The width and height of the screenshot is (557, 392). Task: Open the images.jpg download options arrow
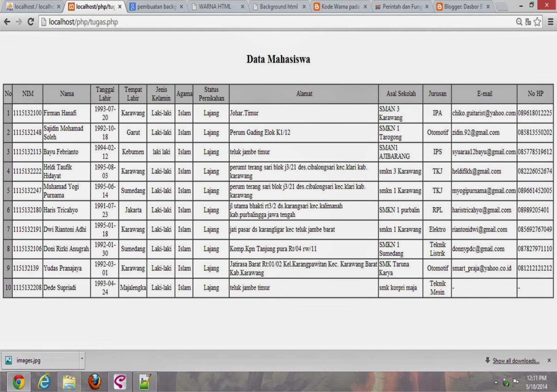(x=82, y=360)
